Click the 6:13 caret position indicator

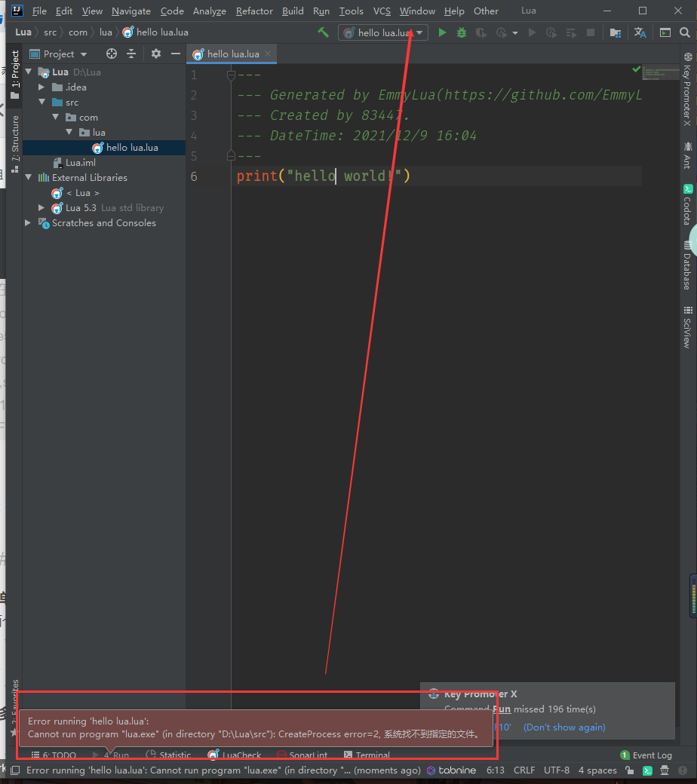tap(496, 770)
